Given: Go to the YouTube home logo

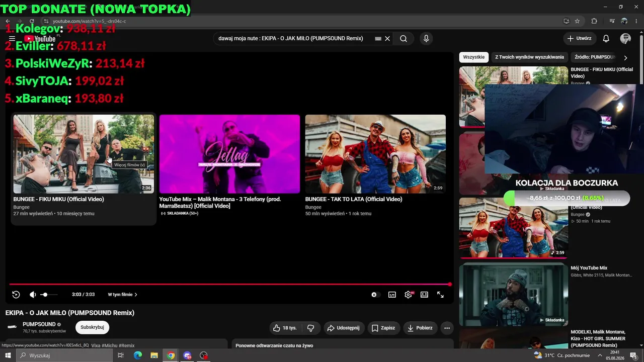Looking at the screenshot, I should (40, 39).
